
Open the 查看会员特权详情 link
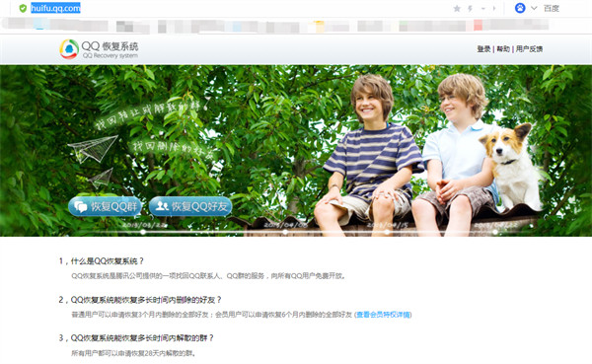point(383,315)
